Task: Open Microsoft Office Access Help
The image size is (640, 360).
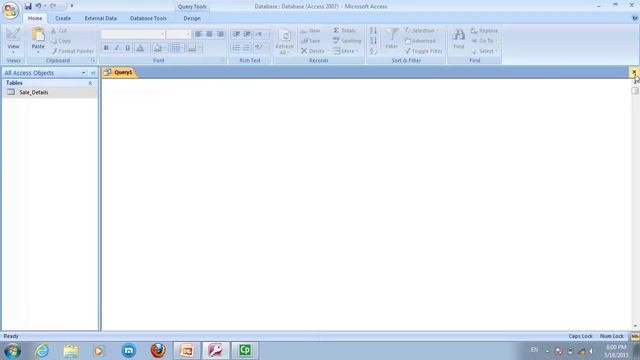Action: 635,18
